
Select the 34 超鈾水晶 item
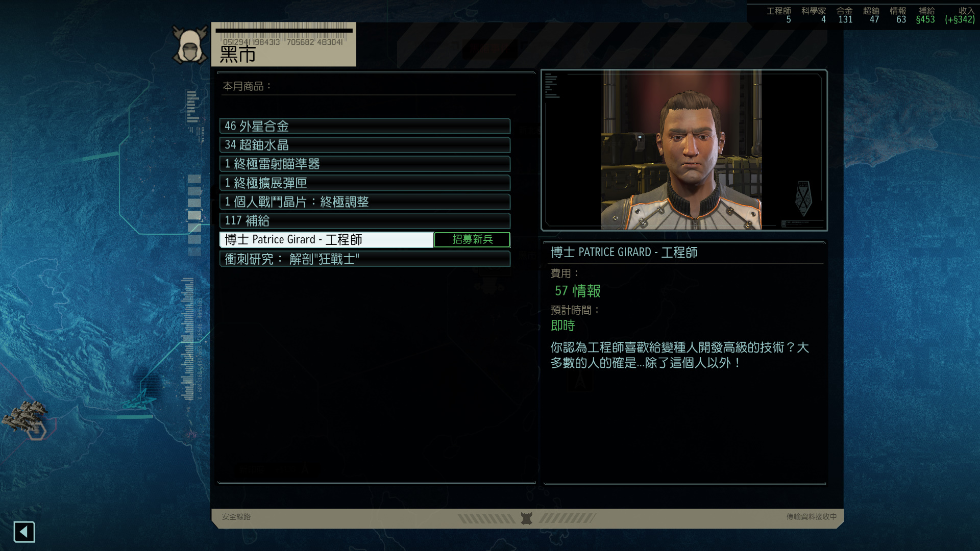pos(365,145)
